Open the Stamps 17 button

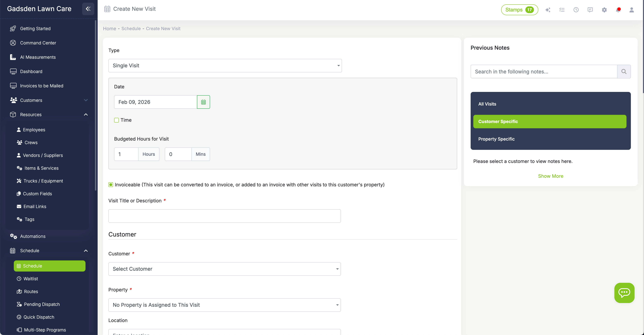pyautogui.click(x=519, y=10)
